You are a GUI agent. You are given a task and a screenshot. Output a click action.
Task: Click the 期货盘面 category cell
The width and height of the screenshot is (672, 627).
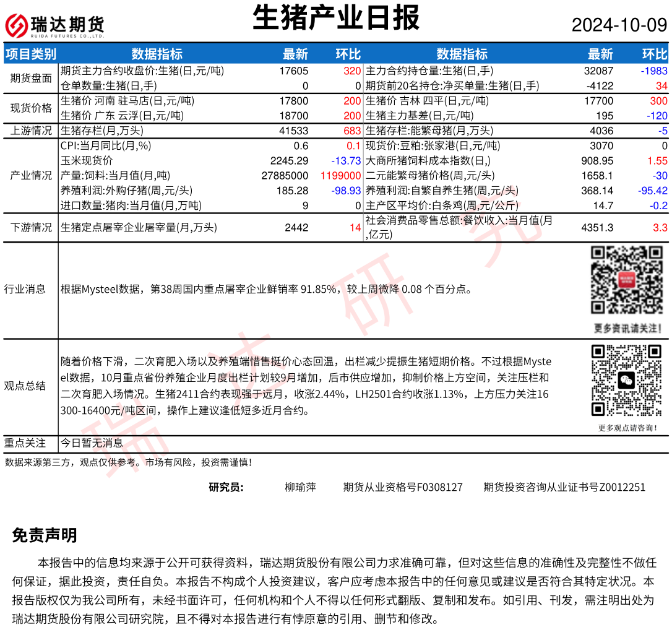tap(31, 79)
